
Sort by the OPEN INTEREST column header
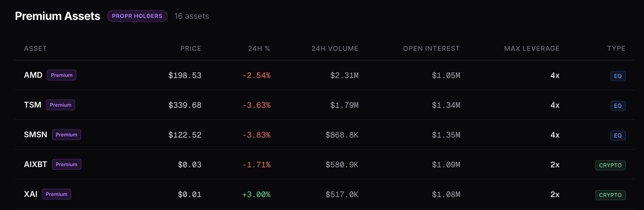(431, 48)
